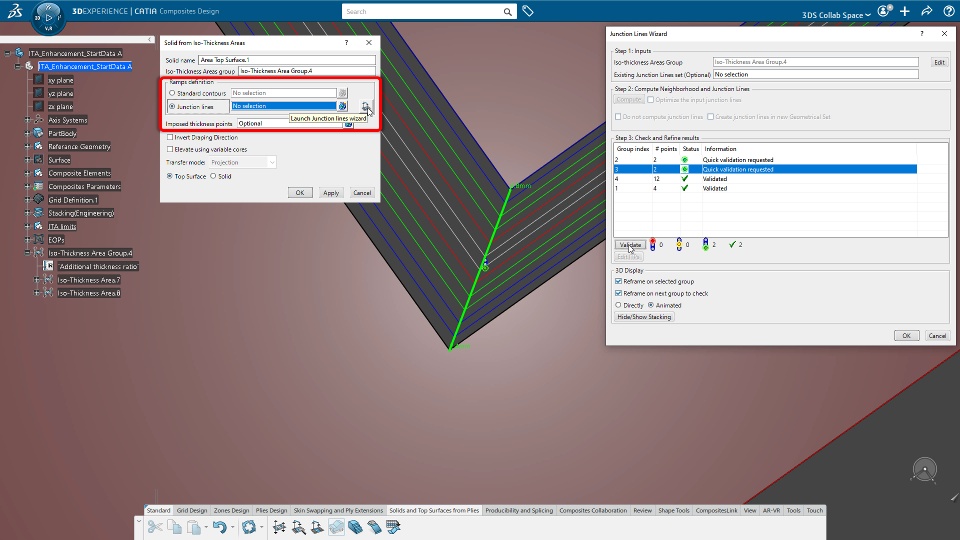960x540 pixels.
Task: Click the grid with arrow toolbar icon
Action: 394,527
